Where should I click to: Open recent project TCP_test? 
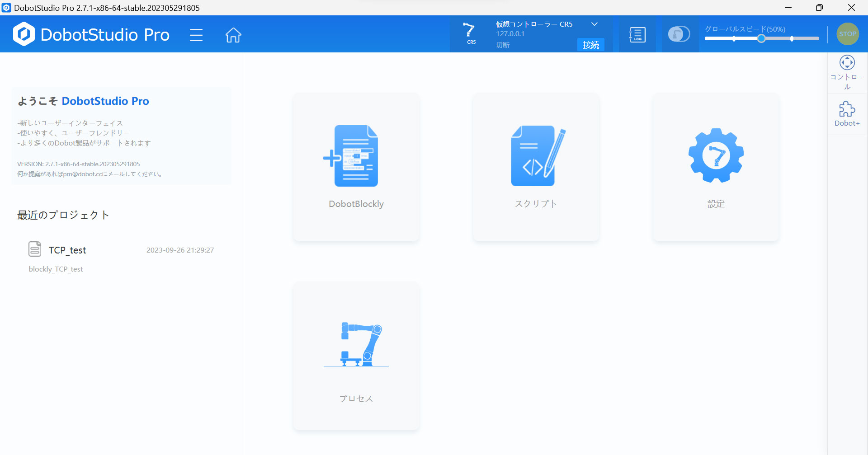tap(67, 250)
